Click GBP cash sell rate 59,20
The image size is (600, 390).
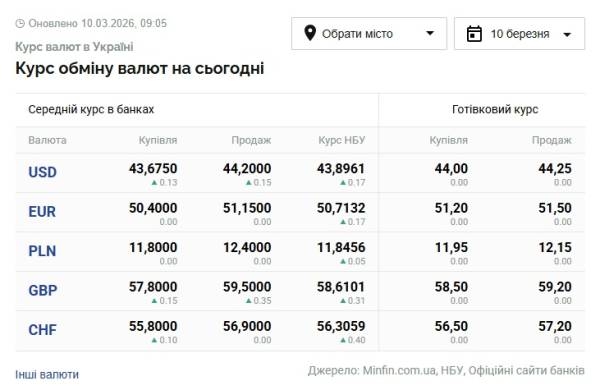coord(555,287)
